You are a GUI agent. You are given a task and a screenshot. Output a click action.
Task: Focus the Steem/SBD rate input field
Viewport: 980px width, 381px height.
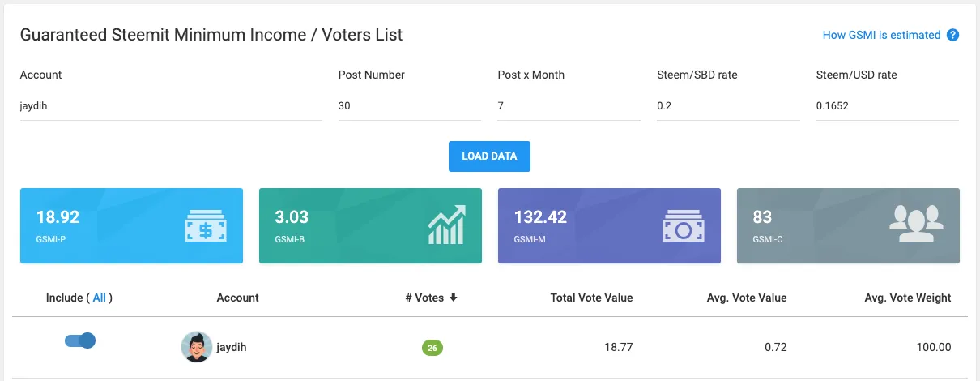click(728, 105)
